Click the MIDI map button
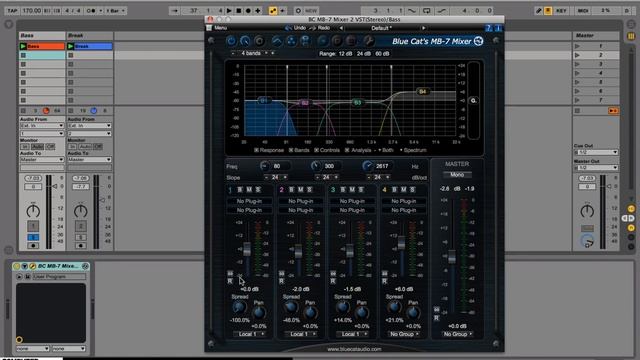 583,11
